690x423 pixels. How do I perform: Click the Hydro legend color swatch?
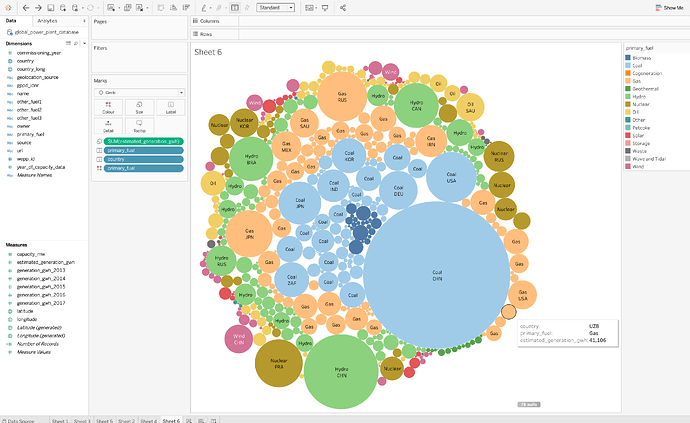pos(628,96)
